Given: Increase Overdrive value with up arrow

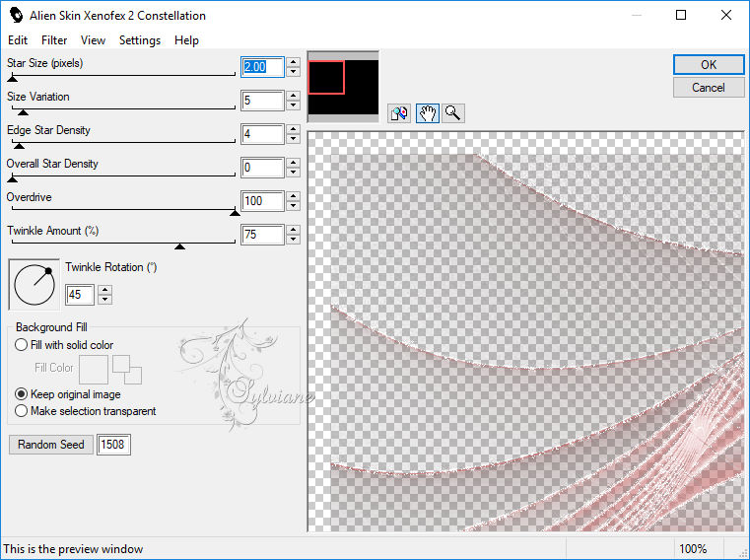Looking at the screenshot, I should 294,196.
